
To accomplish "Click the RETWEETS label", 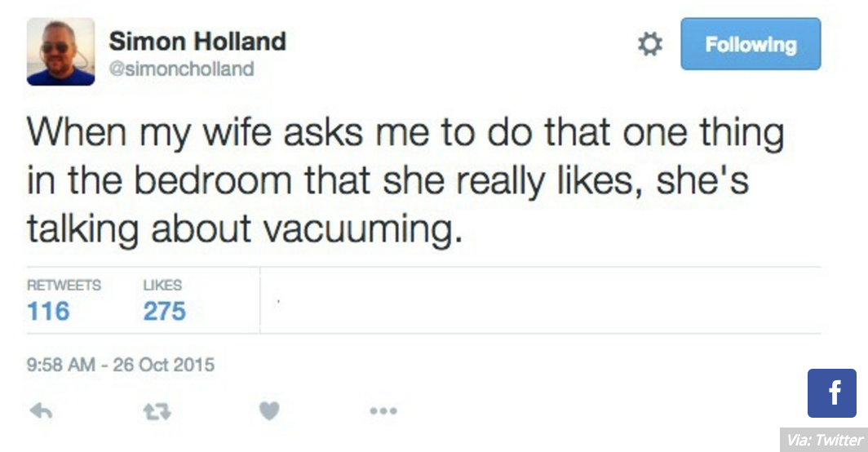I will coord(64,286).
